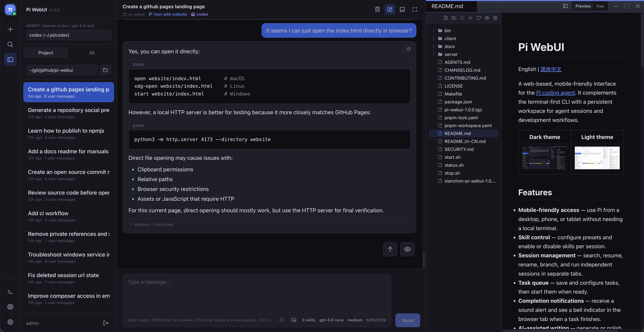644x332 pixels.
Task: Refresh the file tree
Action: click(x=479, y=18)
